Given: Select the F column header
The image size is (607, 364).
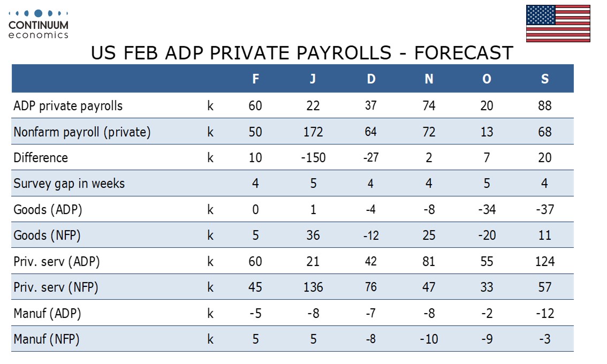Looking at the screenshot, I should point(256,79).
